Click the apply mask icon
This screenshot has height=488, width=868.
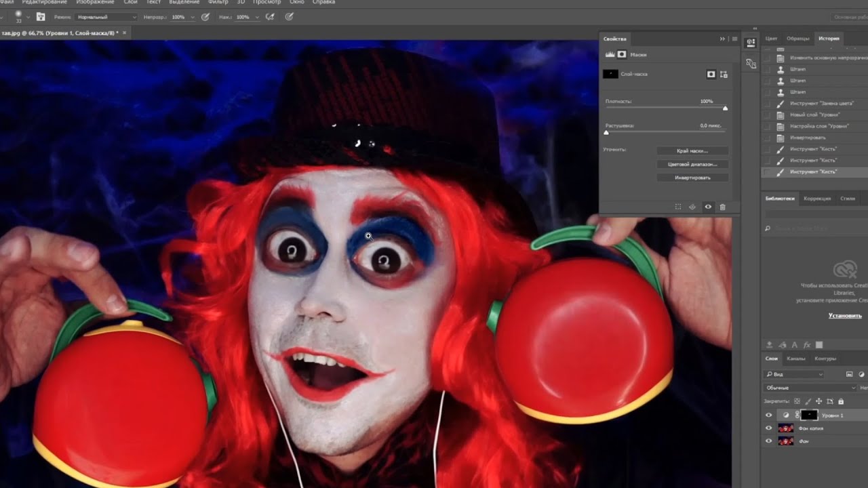pos(692,207)
